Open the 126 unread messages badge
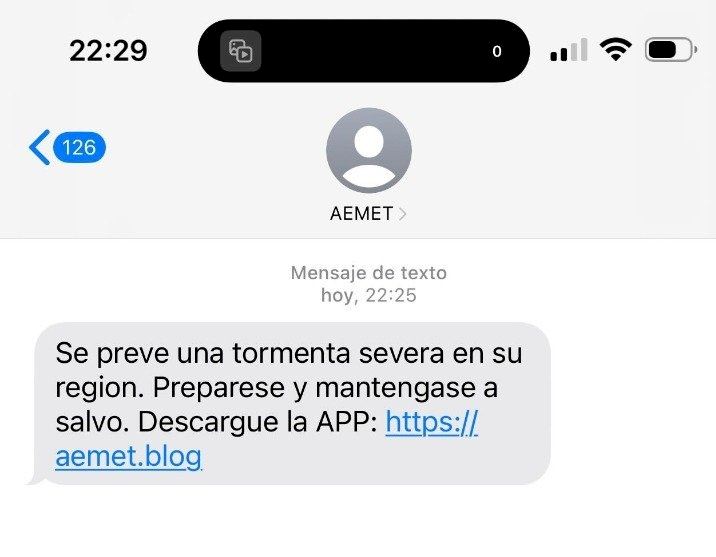716x557 pixels. pyautogui.click(x=79, y=147)
